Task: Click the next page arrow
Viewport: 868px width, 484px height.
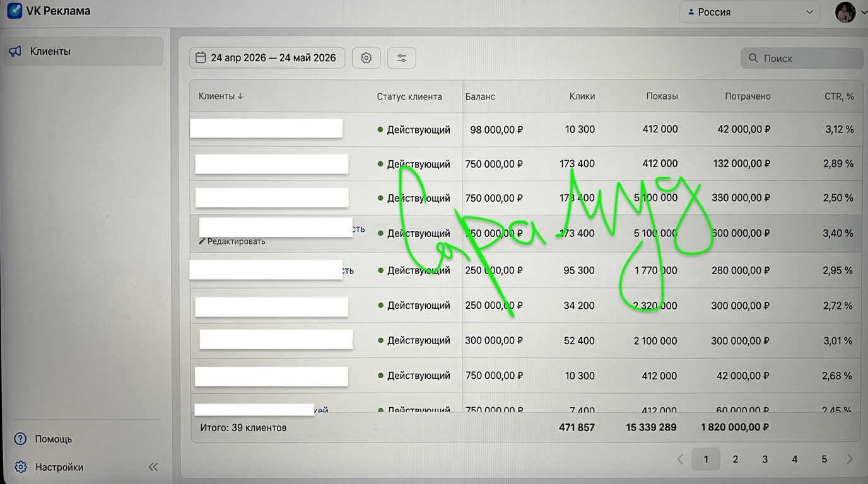Action: tap(850, 459)
